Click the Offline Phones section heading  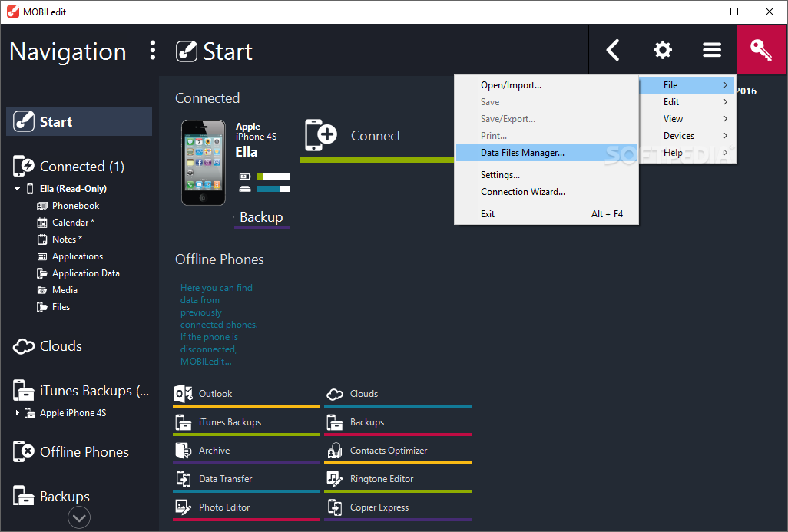[x=219, y=259]
